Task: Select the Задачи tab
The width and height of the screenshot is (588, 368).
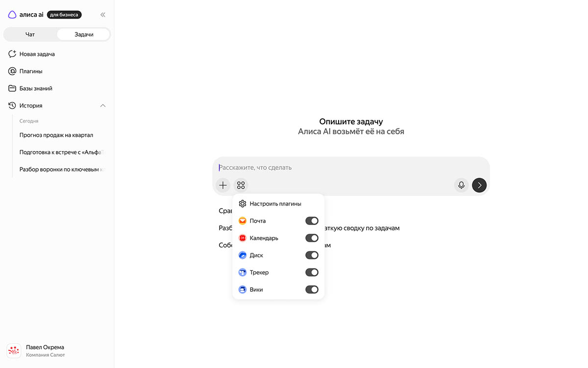Action: point(84,34)
